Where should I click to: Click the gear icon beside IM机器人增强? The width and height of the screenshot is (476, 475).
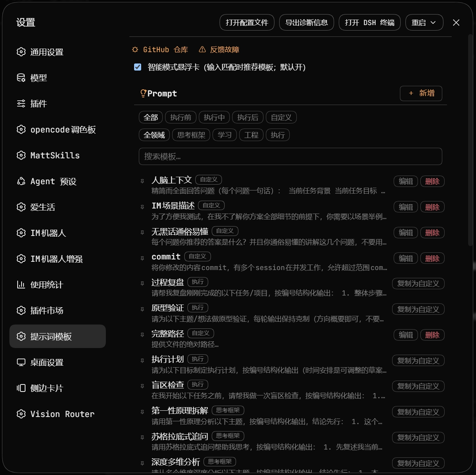(x=21, y=259)
